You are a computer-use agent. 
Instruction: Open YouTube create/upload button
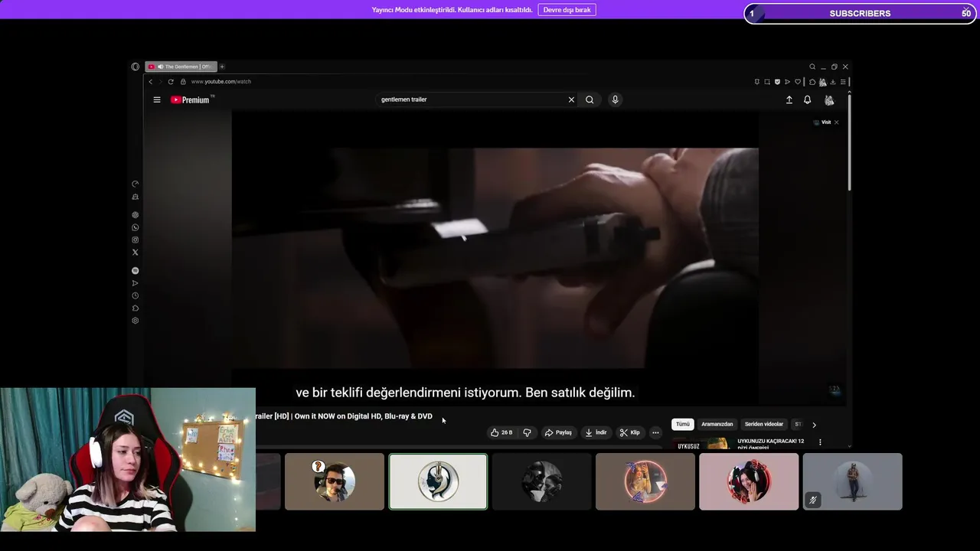(789, 99)
